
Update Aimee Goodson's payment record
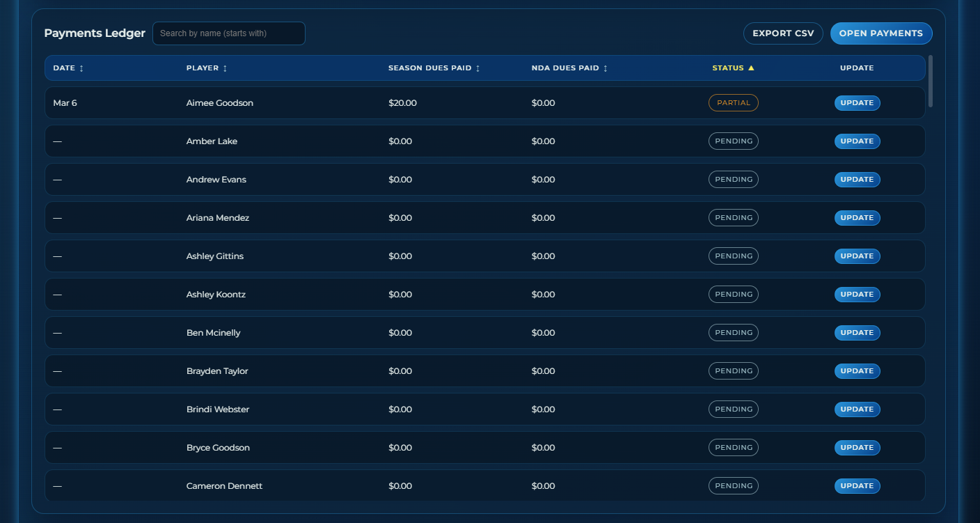[857, 102]
